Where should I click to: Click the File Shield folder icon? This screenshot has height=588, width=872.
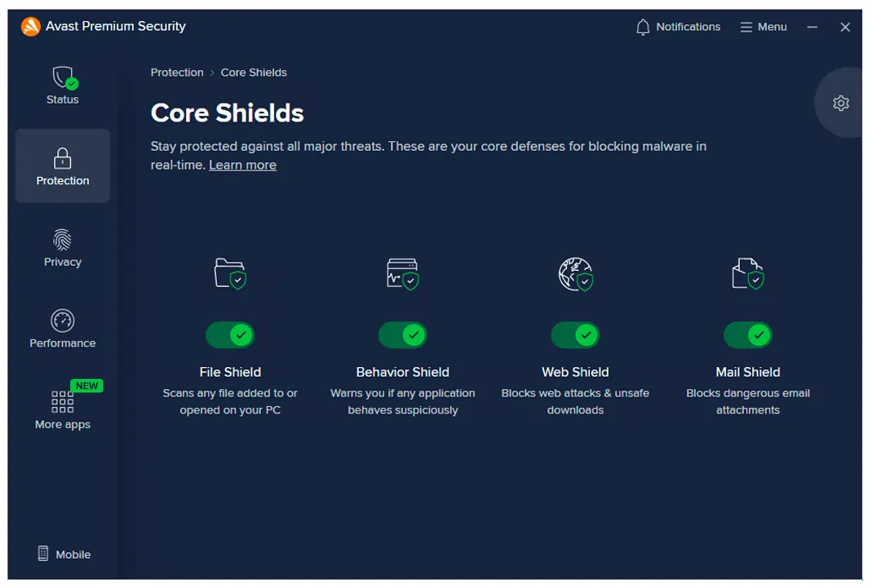coord(230,273)
